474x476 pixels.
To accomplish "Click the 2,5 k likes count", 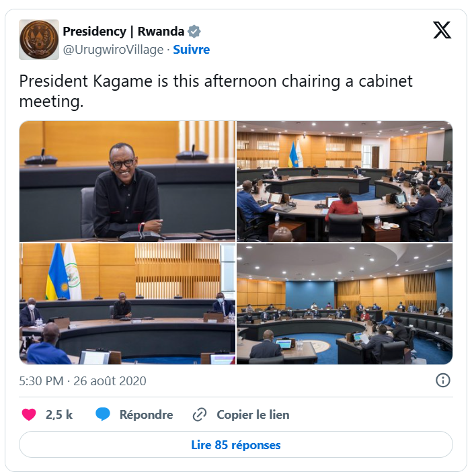I will [59, 415].
